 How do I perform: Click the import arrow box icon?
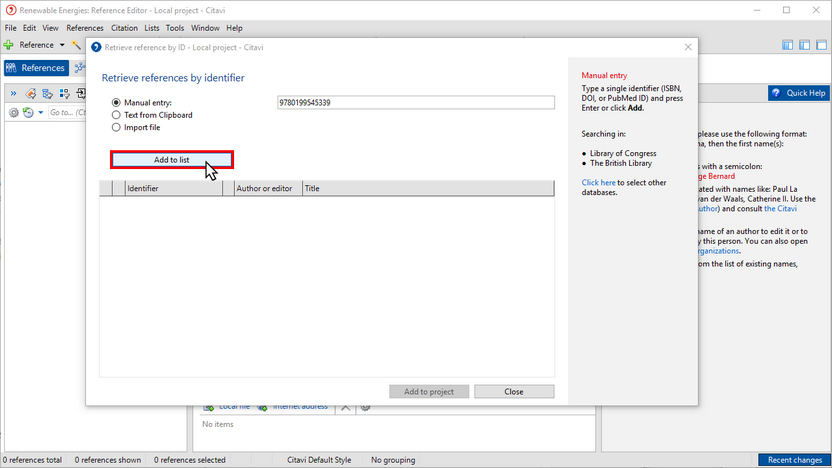[x=81, y=94]
